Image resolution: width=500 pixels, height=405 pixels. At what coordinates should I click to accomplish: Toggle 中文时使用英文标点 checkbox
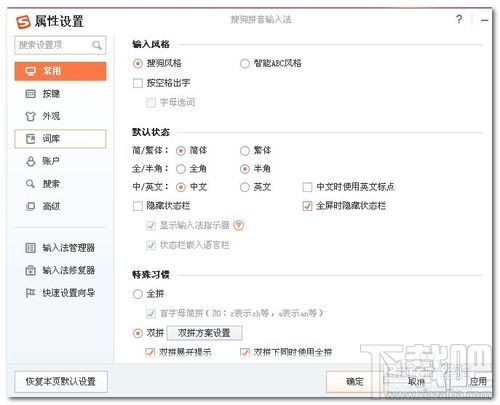(x=307, y=187)
